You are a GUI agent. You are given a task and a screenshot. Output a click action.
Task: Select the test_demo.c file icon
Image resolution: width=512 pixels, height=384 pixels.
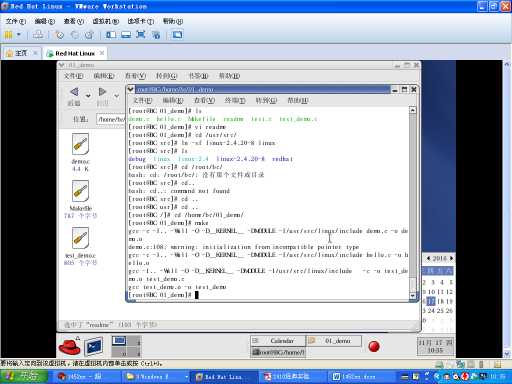click(80, 238)
